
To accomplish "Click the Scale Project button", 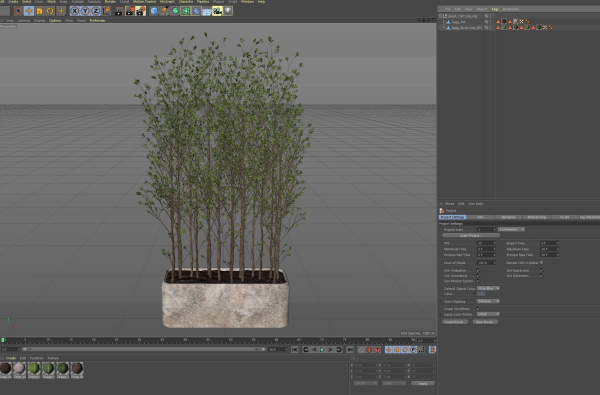I will [x=471, y=235].
